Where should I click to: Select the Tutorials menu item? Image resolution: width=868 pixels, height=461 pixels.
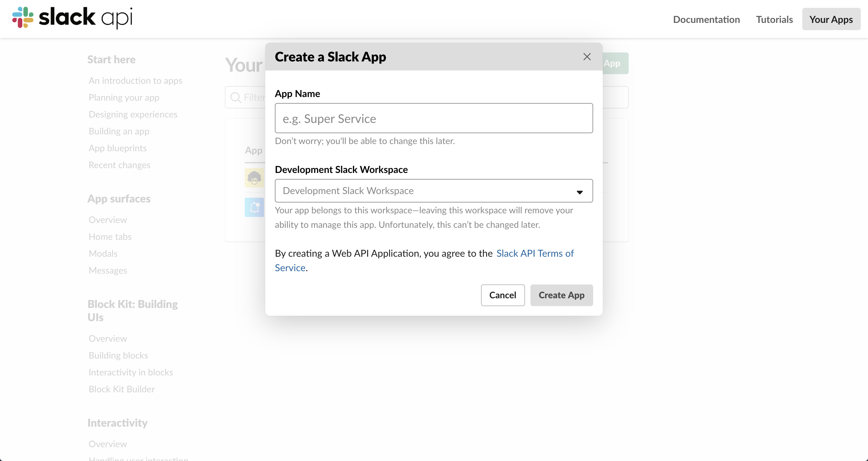775,19
